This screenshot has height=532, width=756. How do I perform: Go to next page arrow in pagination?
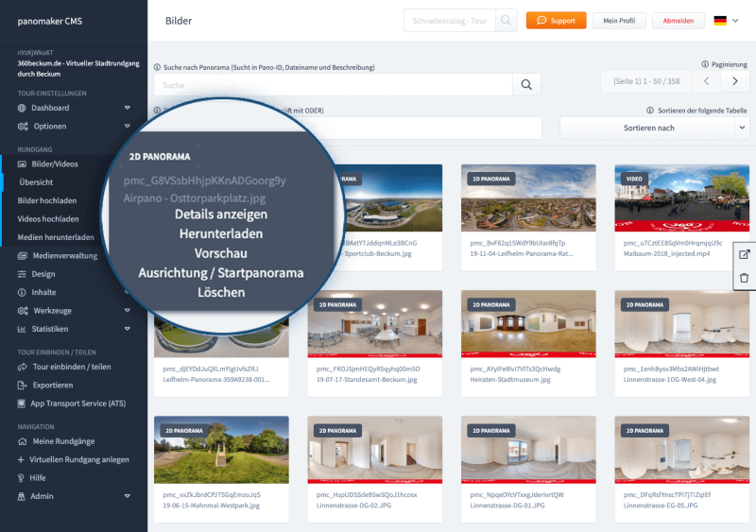734,82
